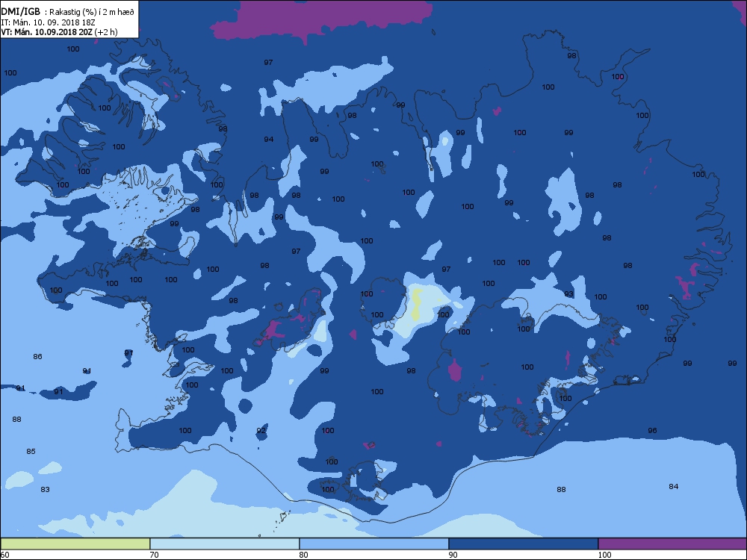This screenshot has width=747, height=560.
Task: Click the 'VT: Mán. 10.09.2018 20Z (+2 h)' line
Action: tap(59, 32)
